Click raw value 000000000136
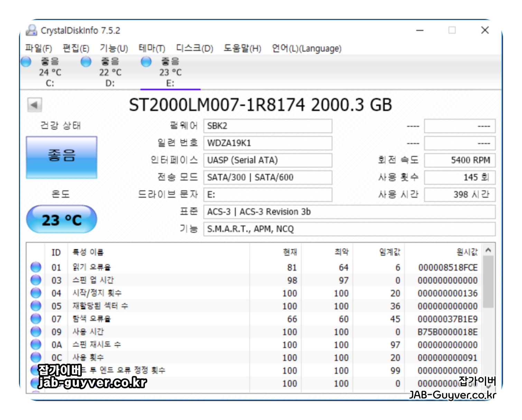This screenshot has width=522, height=420. (x=448, y=293)
